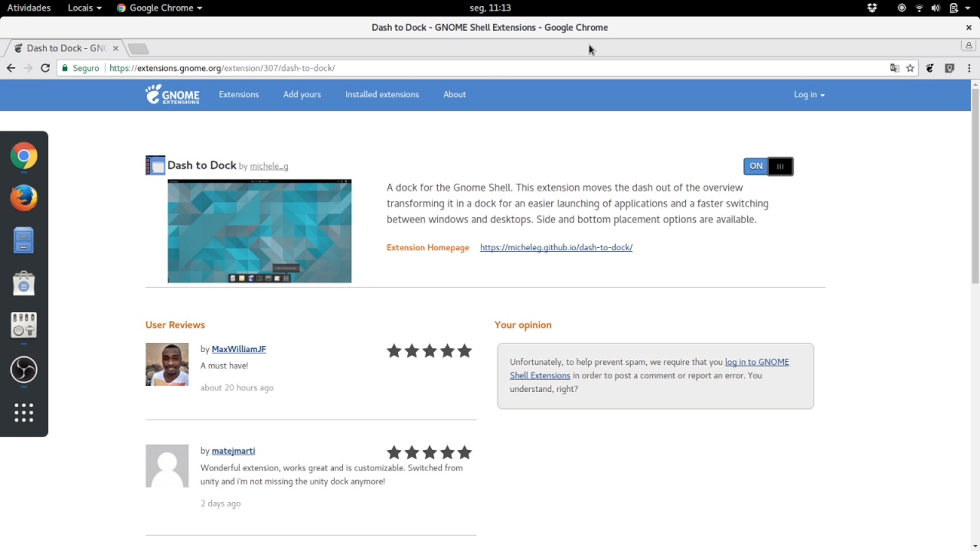This screenshot has width=980, height=551.
Task: Reload the current page
Action: point(45,68)
